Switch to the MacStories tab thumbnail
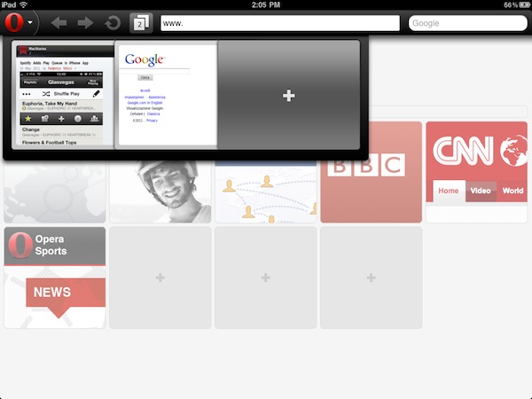Screen dimensions: 532x399 pyautogui.click(x=64, y=96)
